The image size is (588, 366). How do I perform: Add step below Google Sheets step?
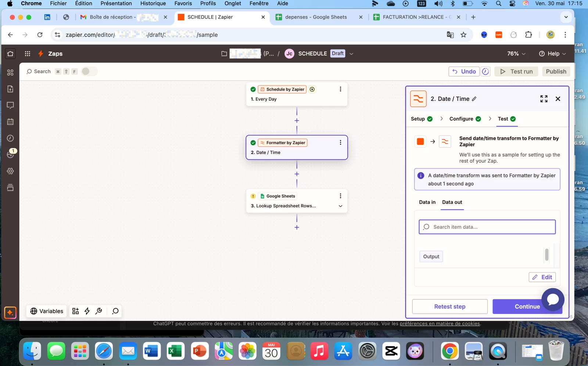click(297, 227)
